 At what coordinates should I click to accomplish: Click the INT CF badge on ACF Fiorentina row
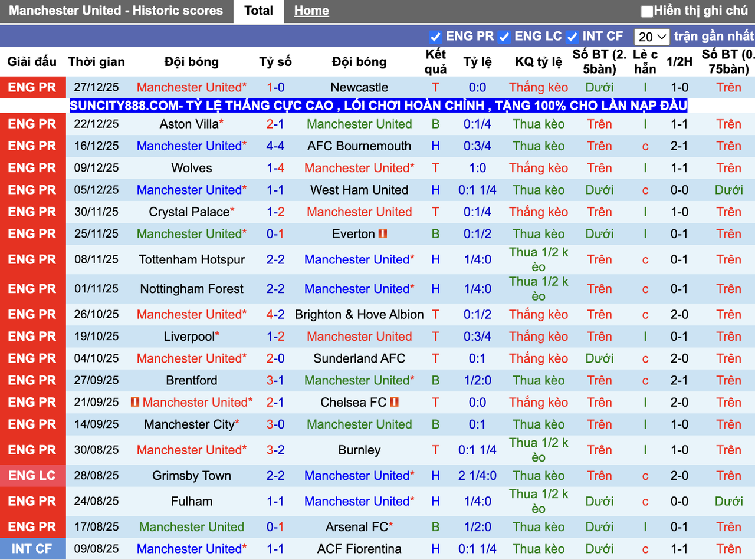click(33, 549)
